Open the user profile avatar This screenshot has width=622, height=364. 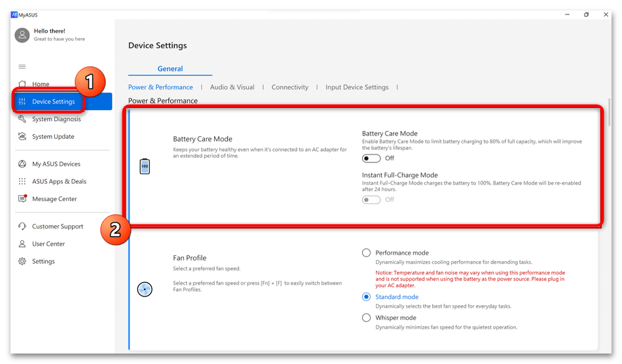(22, 35)
